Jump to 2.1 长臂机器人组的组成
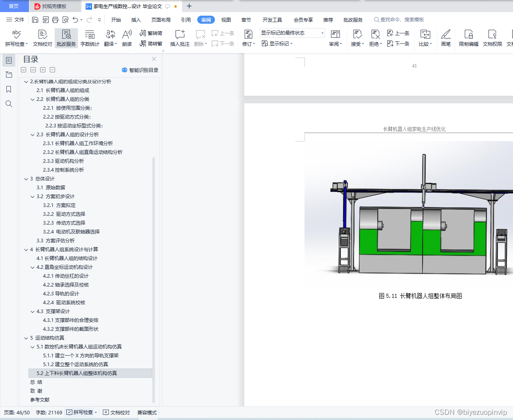Screen dimensions: 513x420 tap(63, 90)
